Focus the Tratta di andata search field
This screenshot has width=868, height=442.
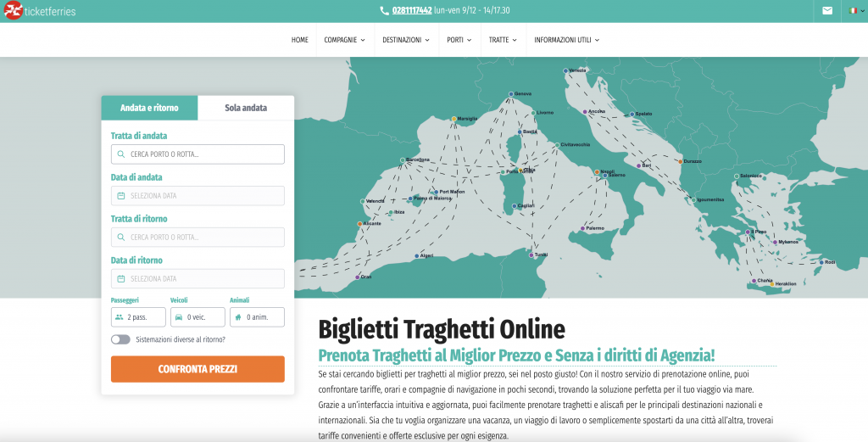tap(198, 154)
